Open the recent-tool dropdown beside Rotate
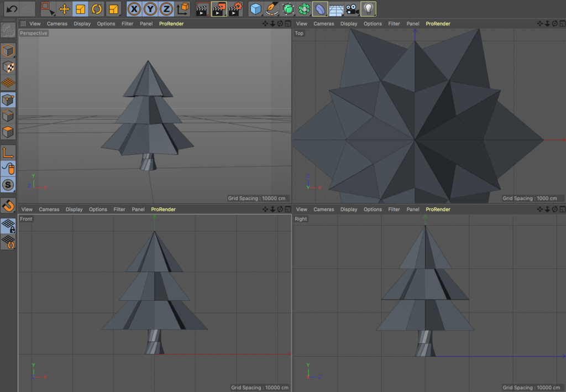 113,9
